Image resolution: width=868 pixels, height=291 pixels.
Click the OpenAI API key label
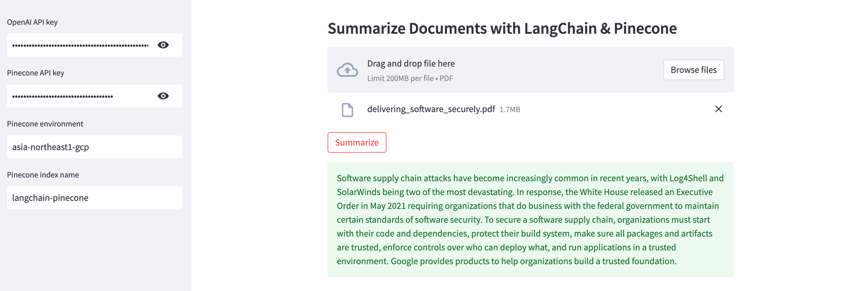coord(32,22)
